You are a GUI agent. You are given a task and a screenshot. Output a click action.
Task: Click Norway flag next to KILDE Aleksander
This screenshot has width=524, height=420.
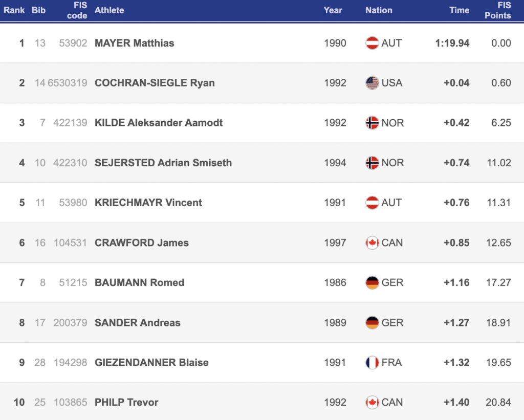point(372,123)
